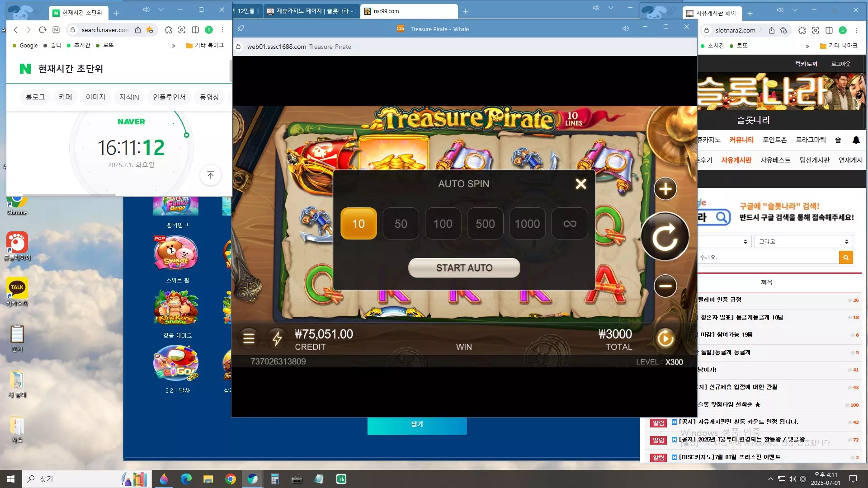868x488 pixels.
Task: Go back in the Naver browser window
Action: [x=16, y=30]
